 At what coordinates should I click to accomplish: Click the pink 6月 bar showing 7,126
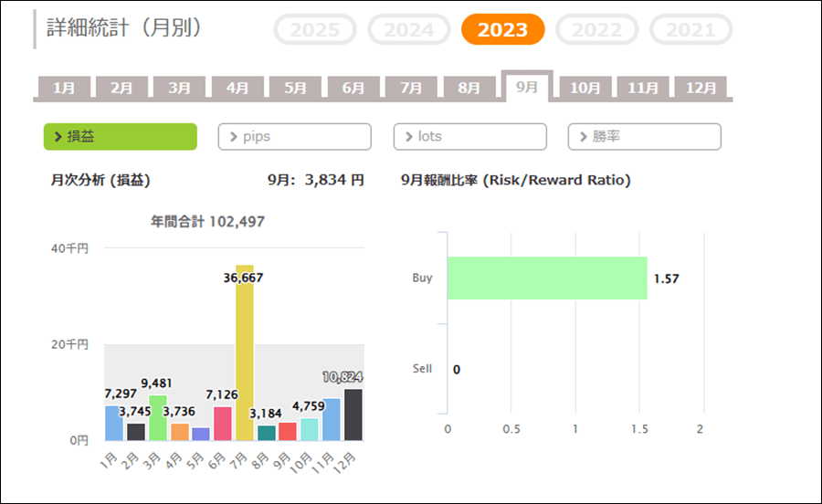[x=222, y=424]
